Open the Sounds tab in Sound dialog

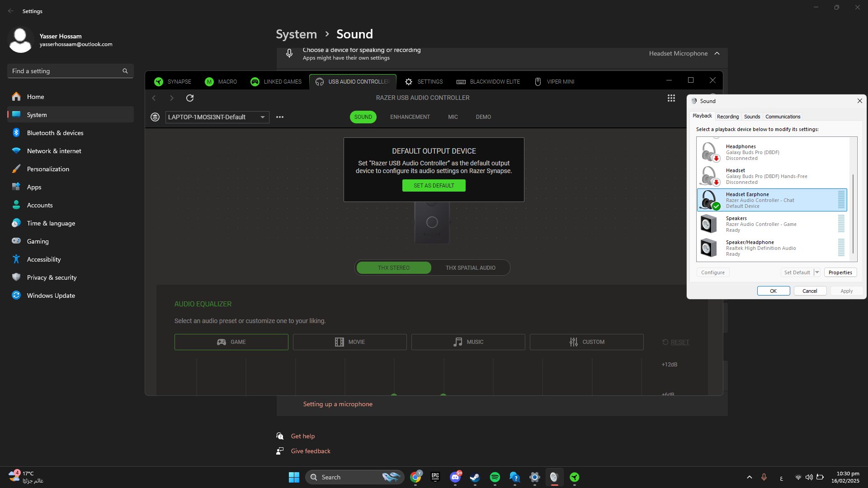pos(752,117)
